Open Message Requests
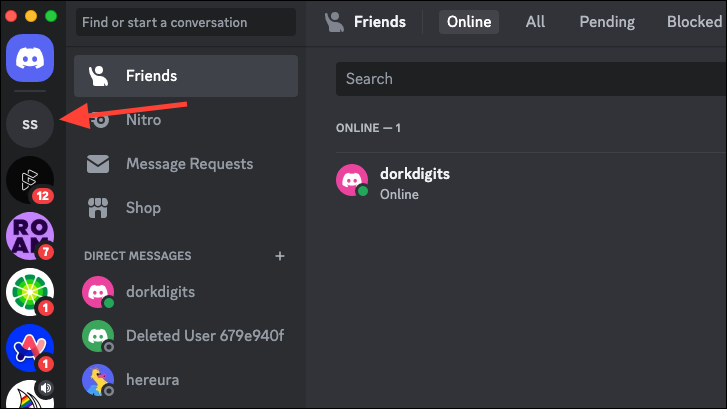Image resolution: width=727 pixels, height=409 pixels. click(x=186, y=164)
